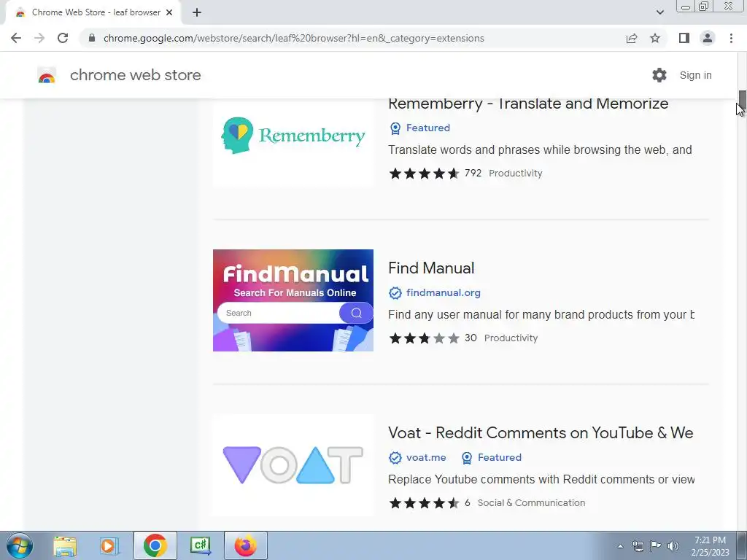Click Voat star rating
This screenshot has width=747, height=560.
pyautogui.click(x=424, y=503)
